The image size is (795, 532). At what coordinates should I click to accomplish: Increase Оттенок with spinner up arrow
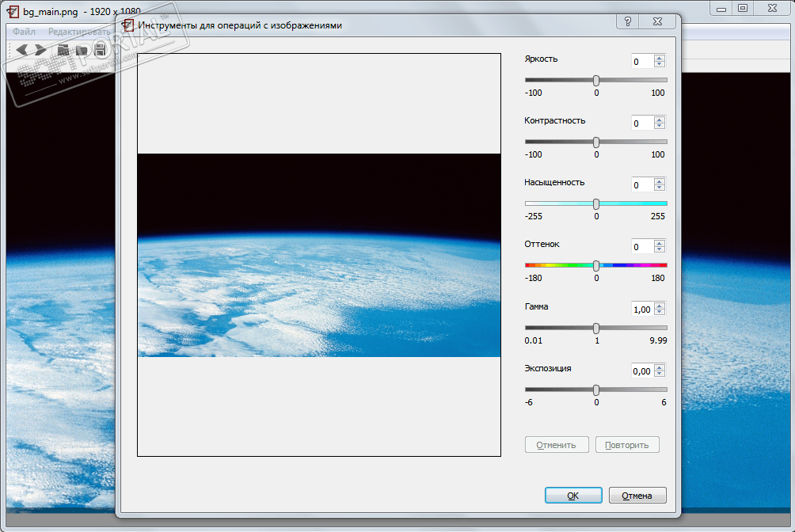tap(659, 243)
